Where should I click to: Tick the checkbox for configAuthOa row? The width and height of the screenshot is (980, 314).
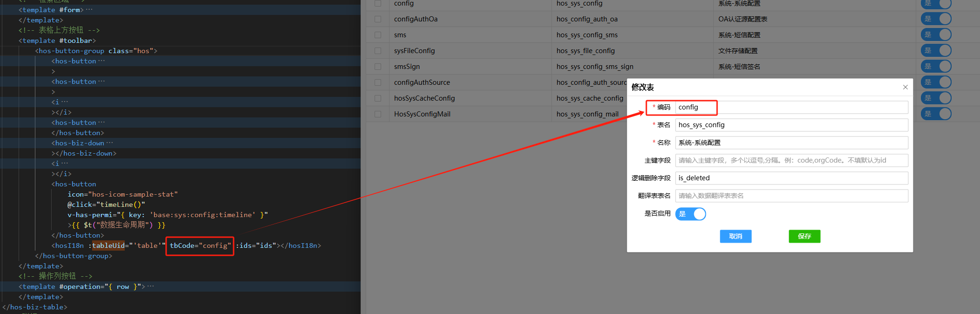(378, 19)
